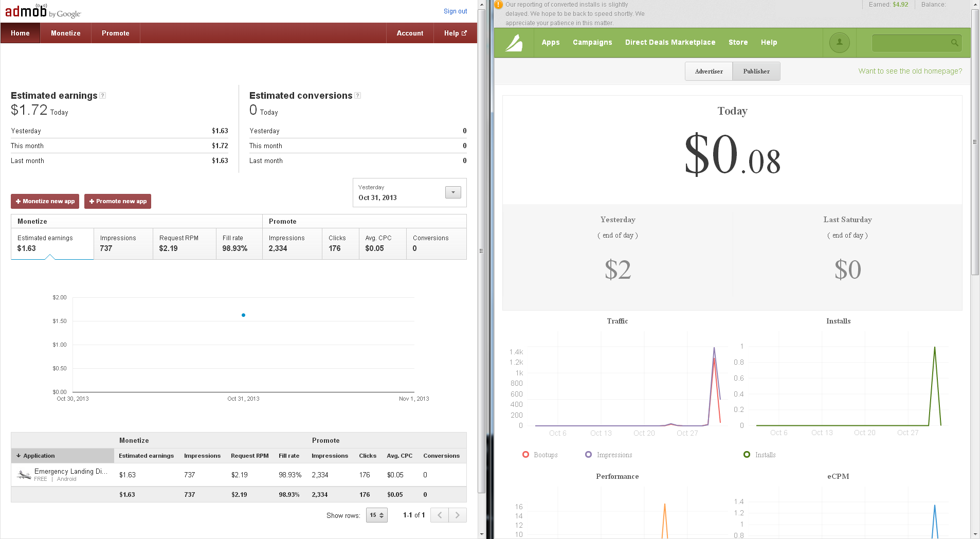Open the green leaf logo home icon
Viewport: 980px width, 539px height.
[x=514, y=43]
